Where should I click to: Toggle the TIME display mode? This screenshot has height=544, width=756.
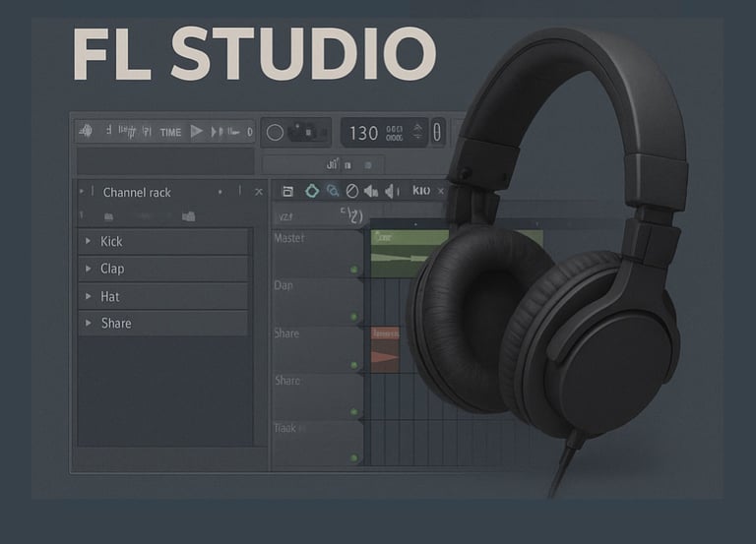[x=170, y=133]
